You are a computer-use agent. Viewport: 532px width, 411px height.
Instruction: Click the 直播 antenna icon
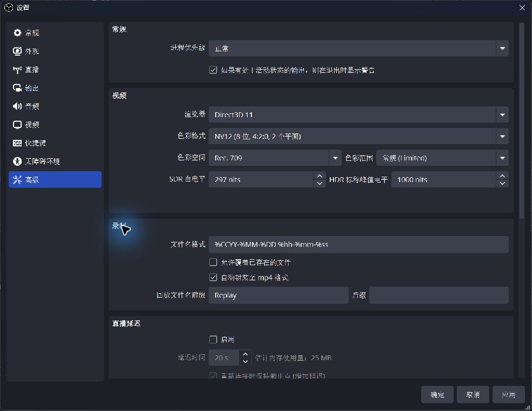coord(17,70)
